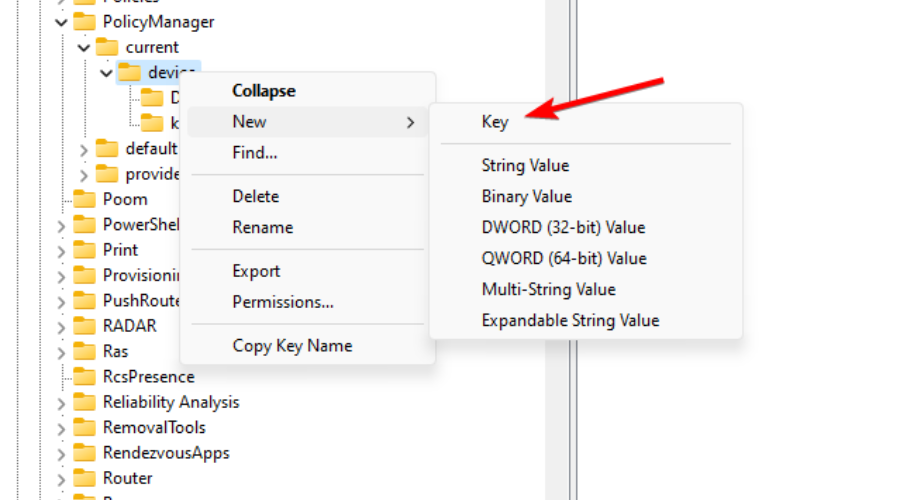Select the RcsPresence folder icon

pos(84,377)
